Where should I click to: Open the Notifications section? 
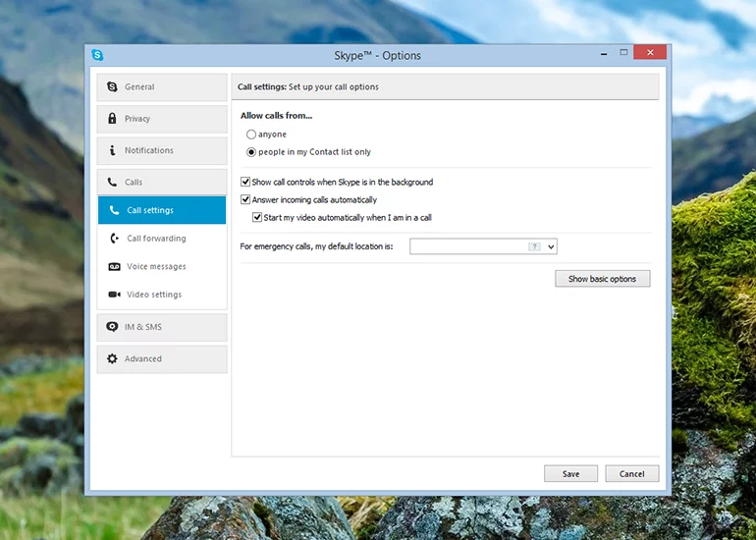click(x=162, y=150)
